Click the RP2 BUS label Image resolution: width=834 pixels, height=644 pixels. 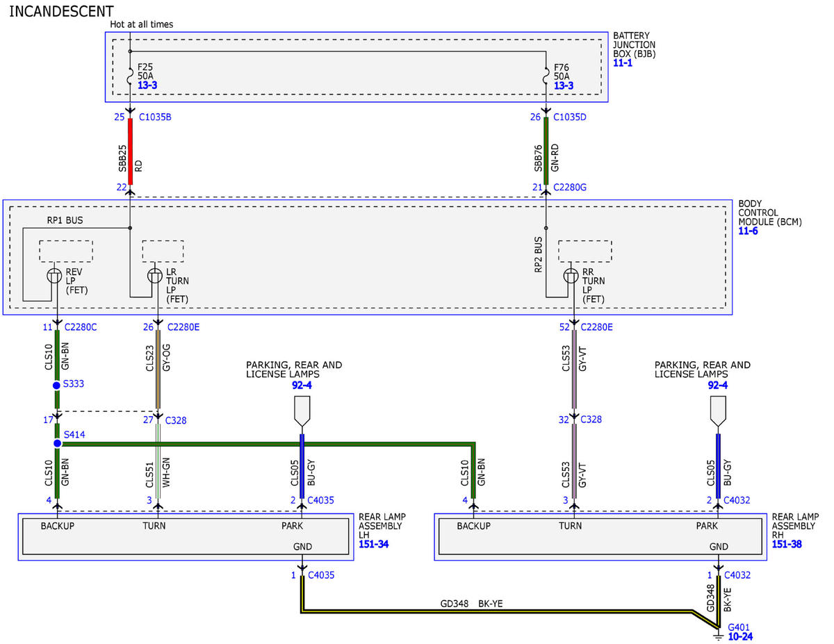point(539,254)
